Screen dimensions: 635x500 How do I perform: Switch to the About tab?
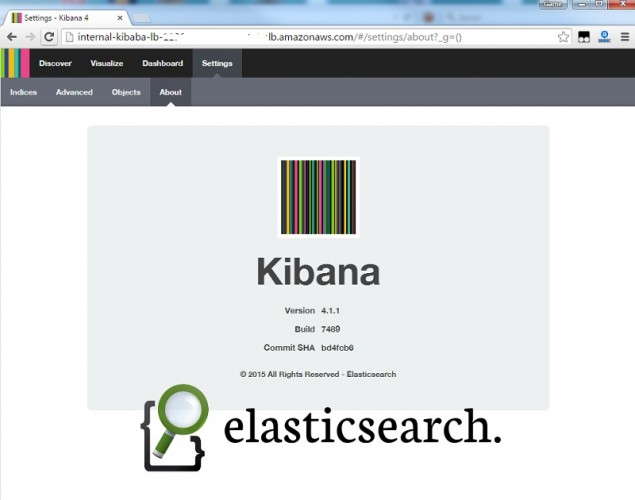point(170,92)
